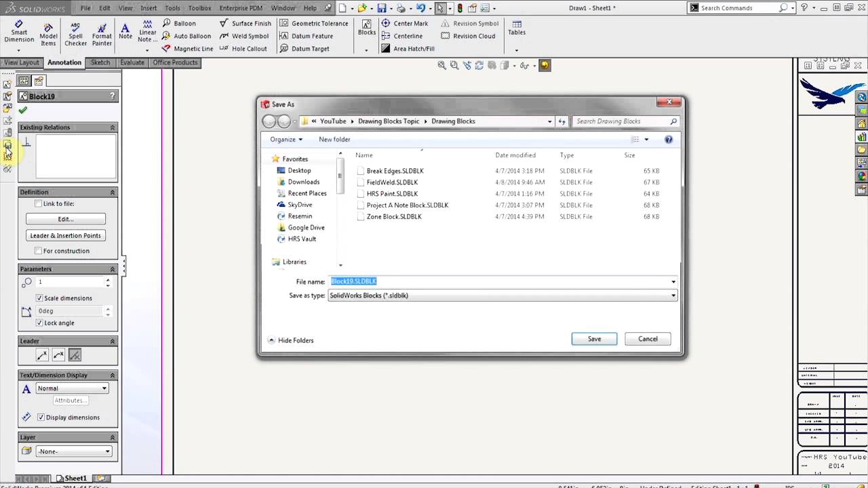The width and height of the screenshot is (868, 488).
Task: Click Drawing Blocks Topic in address path
Action: point(389,121)
